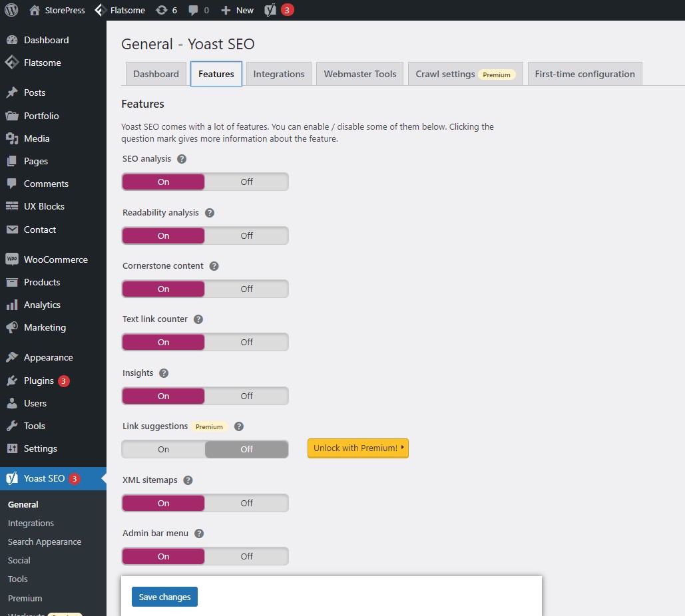The height and width of the screenshot is (616, 685).
Task: Open the First-time configuration tab
Action: [585, 74]
